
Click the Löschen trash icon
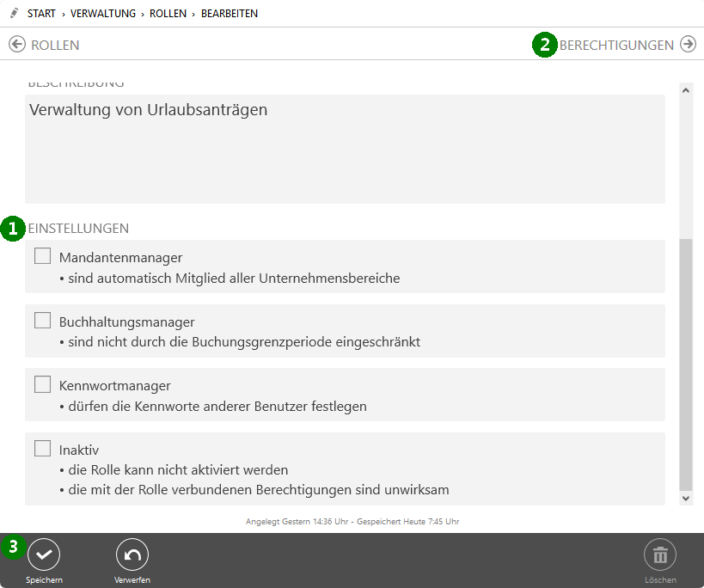pos(660,555)
